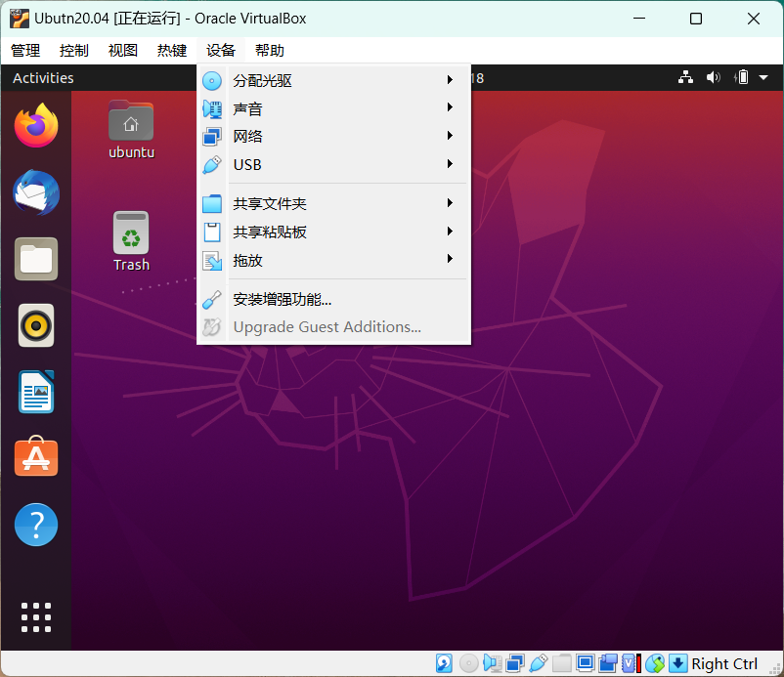
Task: Minimize the VirtualBox window
Action: (x=639, y=19)
